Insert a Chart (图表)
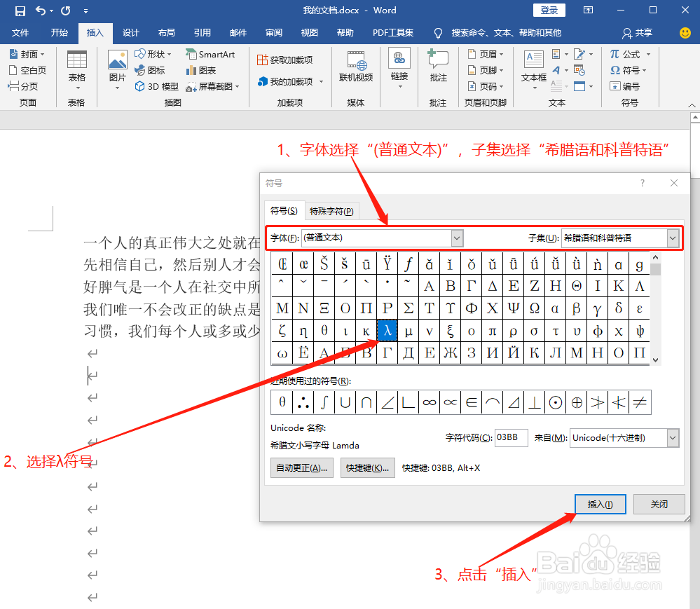This screenshot has height=609, width=700. point(201,70)
